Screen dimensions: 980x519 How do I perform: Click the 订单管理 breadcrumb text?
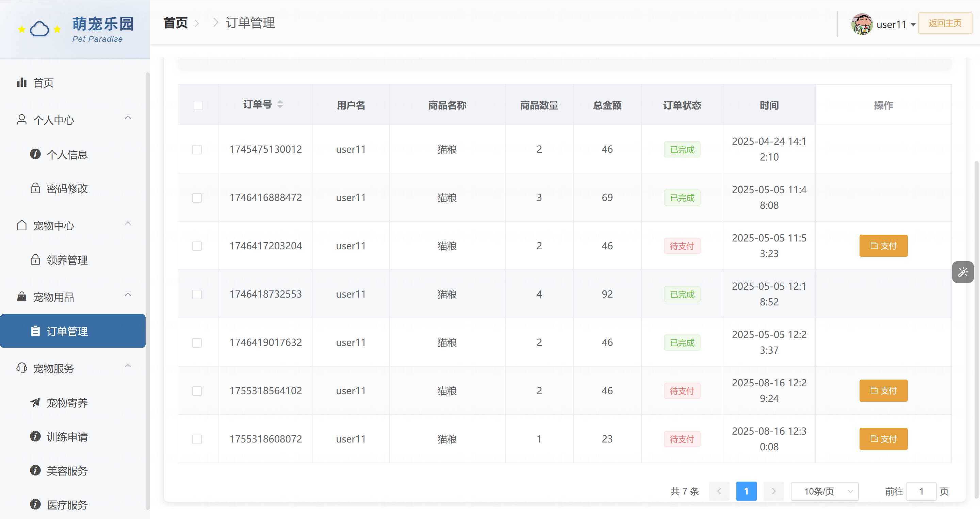[x=250, y=23]
